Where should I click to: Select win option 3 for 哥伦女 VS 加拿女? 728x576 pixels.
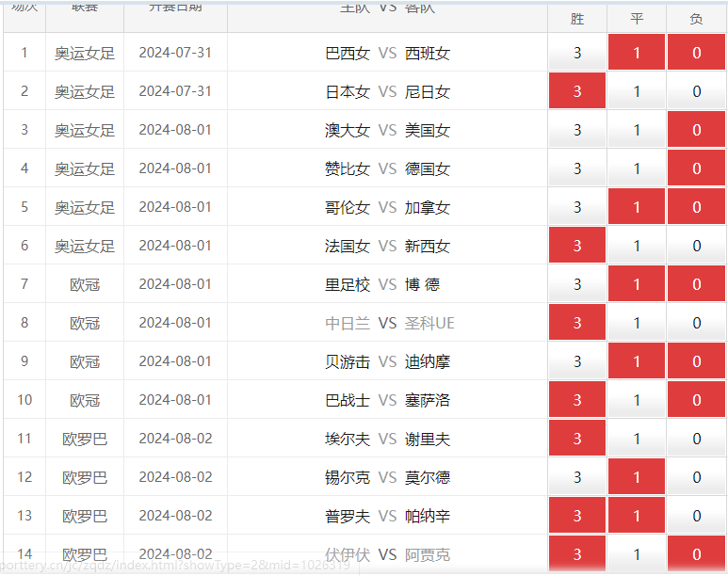577,206
